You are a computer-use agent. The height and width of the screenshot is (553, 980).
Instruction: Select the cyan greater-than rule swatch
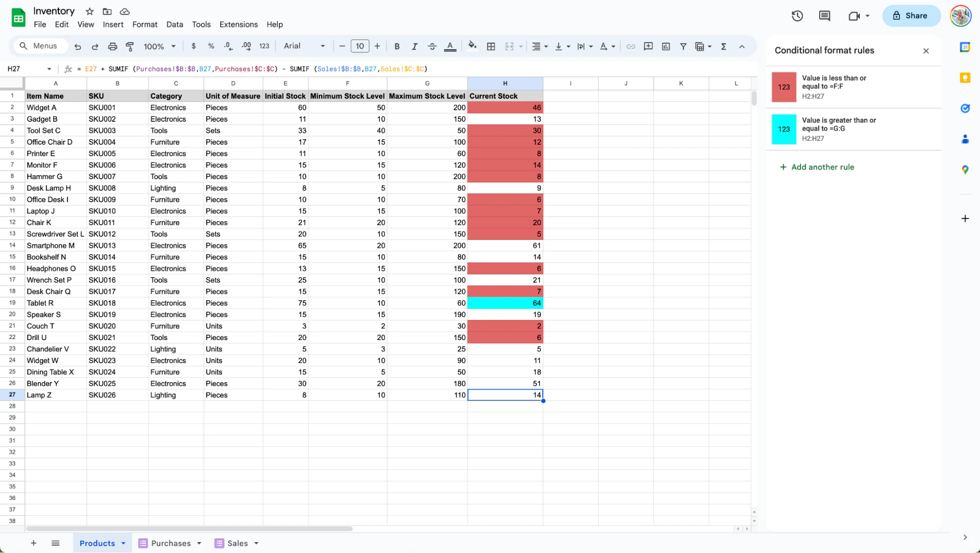pos(783,130)
